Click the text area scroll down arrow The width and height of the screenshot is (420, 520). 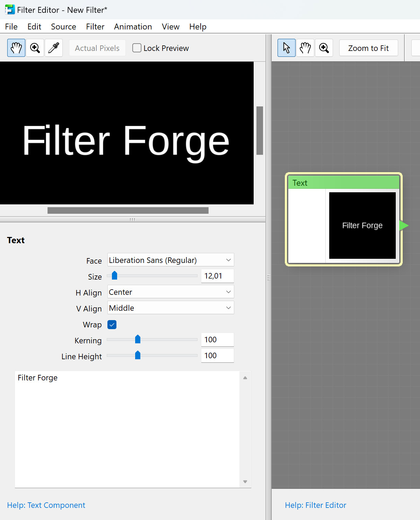click(245, 482)
